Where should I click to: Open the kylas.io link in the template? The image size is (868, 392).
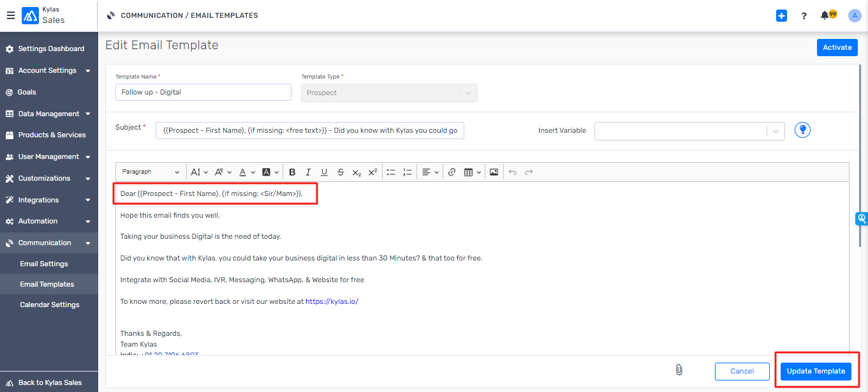pyautogui.click(x=333, y=301)
